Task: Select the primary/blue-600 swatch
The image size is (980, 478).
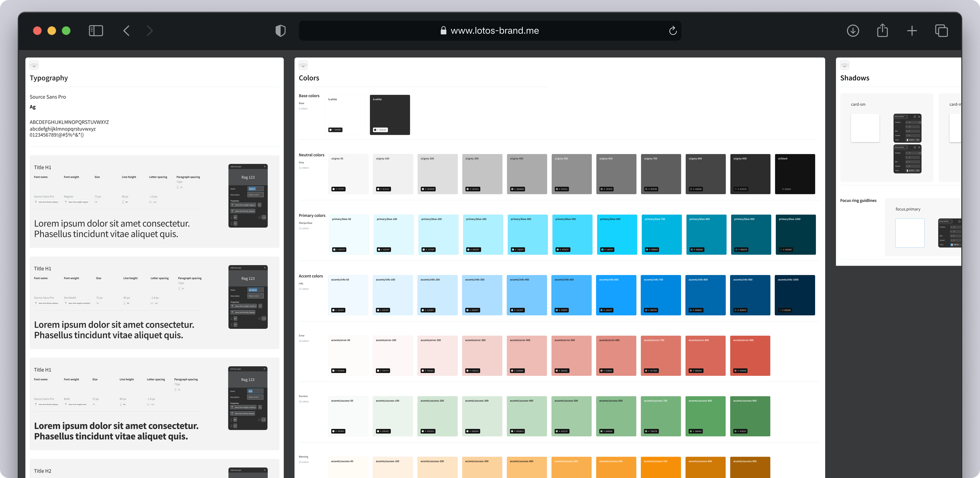Action: [617, 235]
